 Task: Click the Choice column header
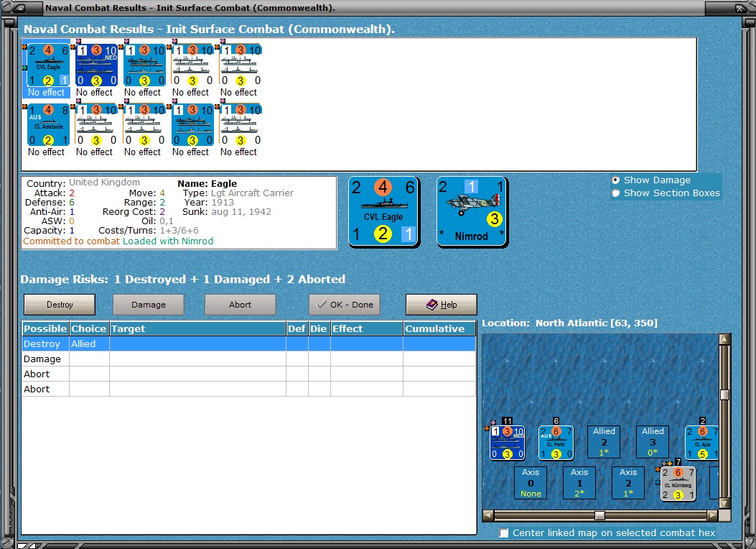click(89, 328)
